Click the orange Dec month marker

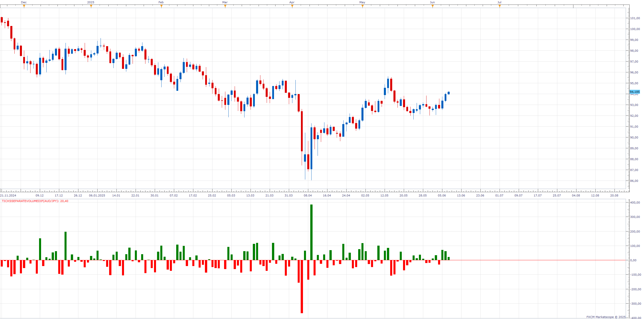coord(24,6)
